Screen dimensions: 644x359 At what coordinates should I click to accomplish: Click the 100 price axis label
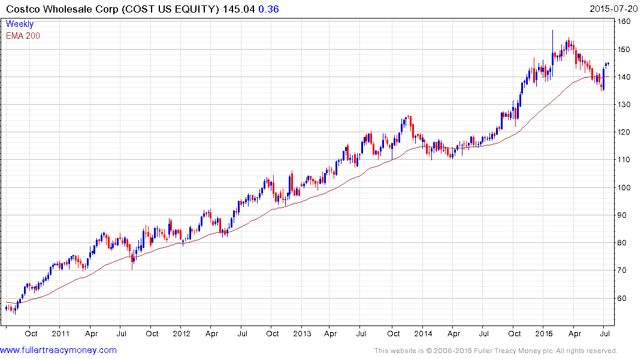click(624, 187)
